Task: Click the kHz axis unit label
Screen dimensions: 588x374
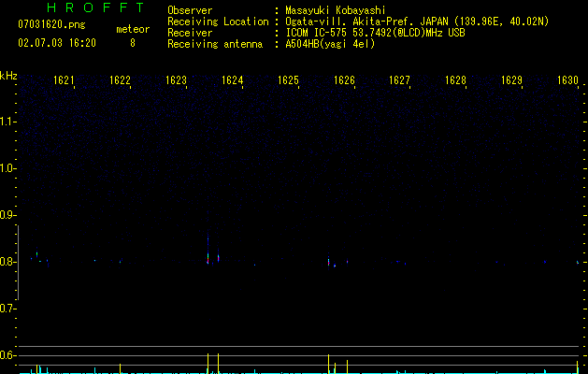Action: click(8, 76)
